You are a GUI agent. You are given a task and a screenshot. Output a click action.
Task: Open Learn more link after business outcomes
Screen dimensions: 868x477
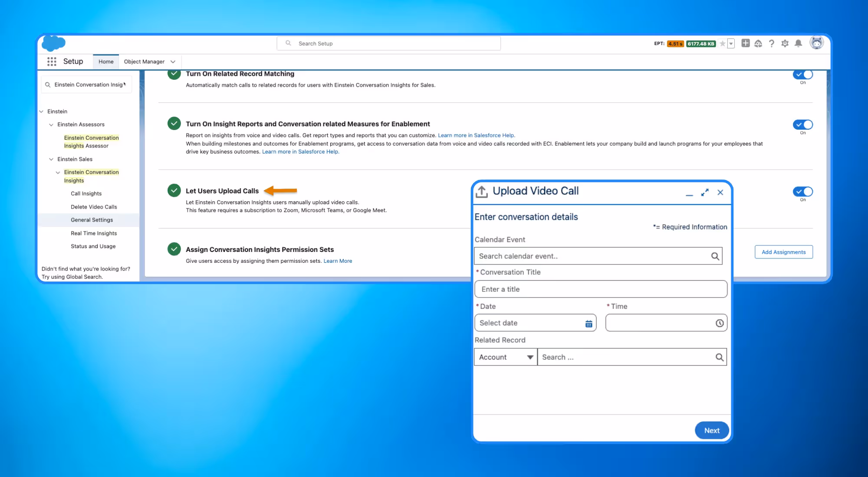tap(300, 152)
